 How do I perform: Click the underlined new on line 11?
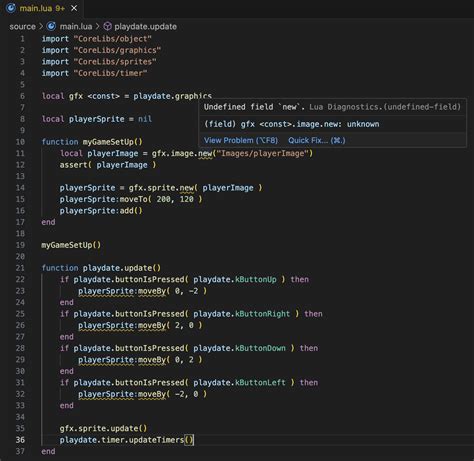pyautogui.click(x=205, y=154)
